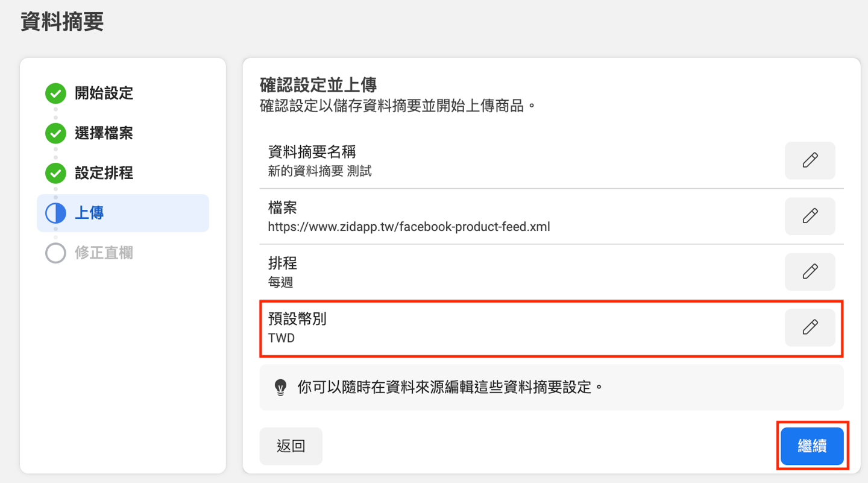Click the lightbulb tip icon
This screenshot has height=483, width=868.
tap(280, 387)
